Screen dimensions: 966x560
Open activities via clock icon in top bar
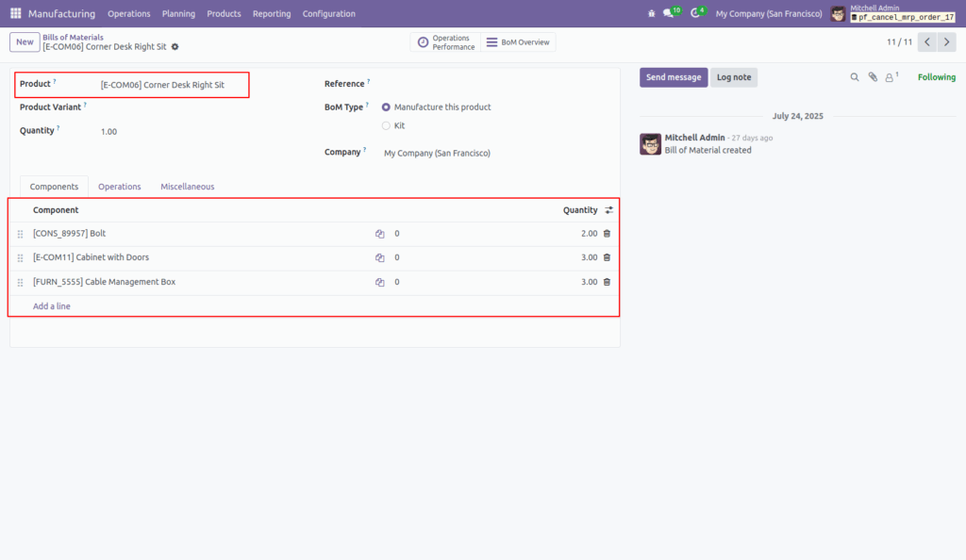[695, 13]
